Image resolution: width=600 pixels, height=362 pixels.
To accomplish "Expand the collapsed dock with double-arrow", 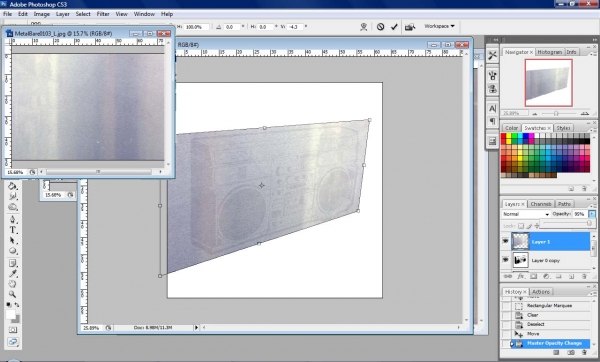I will pyautogui.click(x=496, y=40).
